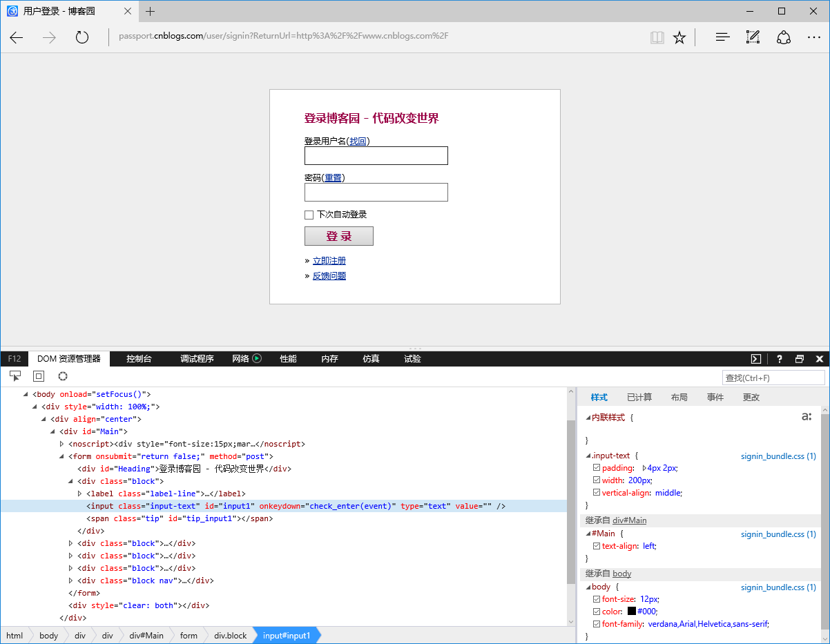Image resolution: width=830 pixels, height=644 pixels.
Task: Show the console panel icon
Action: click(x=756, y=359)
